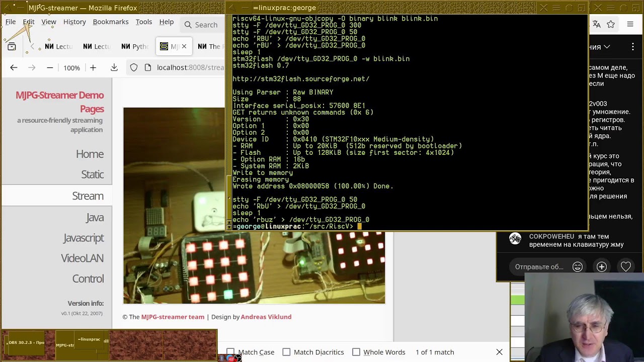Select the OBS 30.2.3 taskbar window
644x362 pixels.
[26, 342]
